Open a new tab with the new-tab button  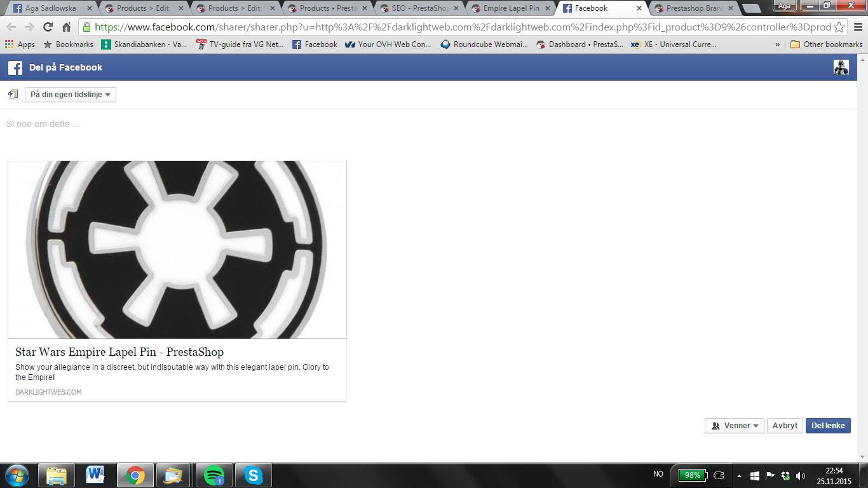click(x=751, y=9)
